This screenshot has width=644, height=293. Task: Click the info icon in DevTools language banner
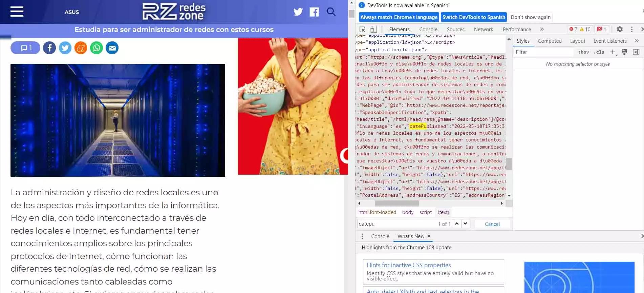362,5
